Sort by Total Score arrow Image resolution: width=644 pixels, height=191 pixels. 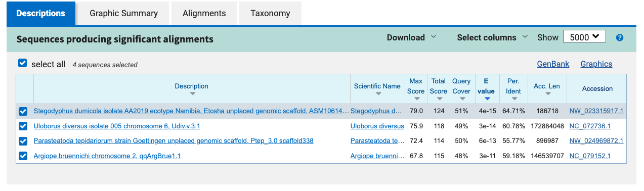click(439, 99)
